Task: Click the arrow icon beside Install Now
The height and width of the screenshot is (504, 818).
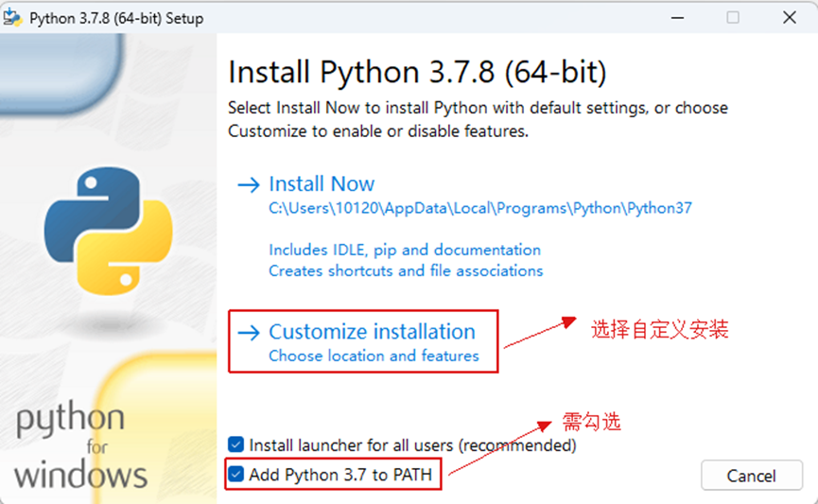Action: 249,184
